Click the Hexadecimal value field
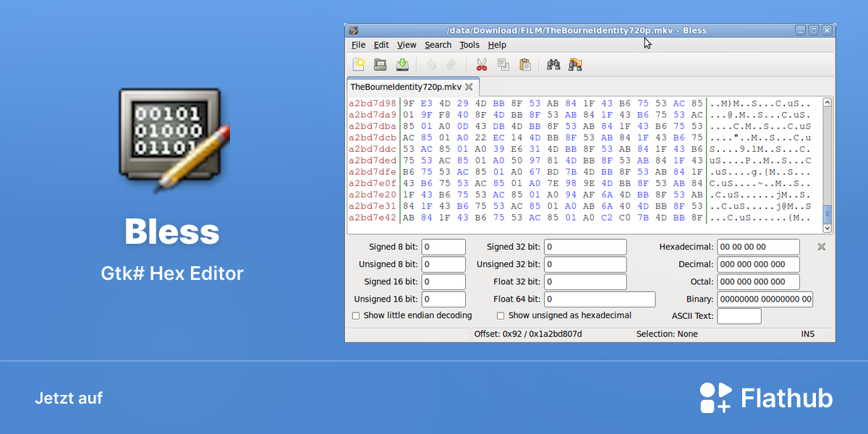868x434 pixels. [x=758, y=247]
